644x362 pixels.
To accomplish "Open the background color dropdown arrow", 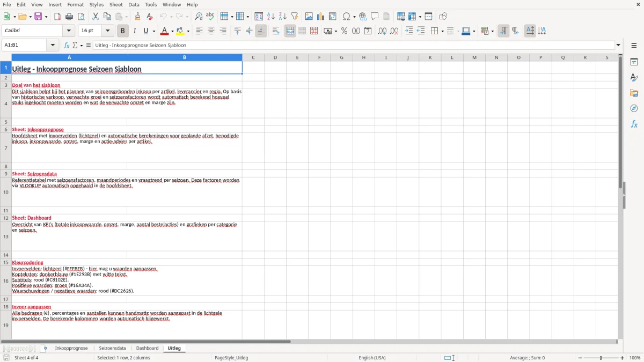I will 188,31.
